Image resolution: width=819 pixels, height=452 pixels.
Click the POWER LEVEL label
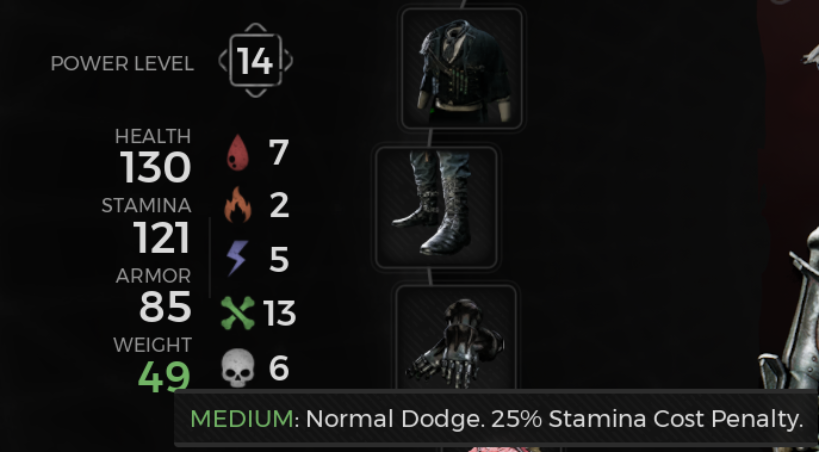pyautogui.click(x=122, y=64)
